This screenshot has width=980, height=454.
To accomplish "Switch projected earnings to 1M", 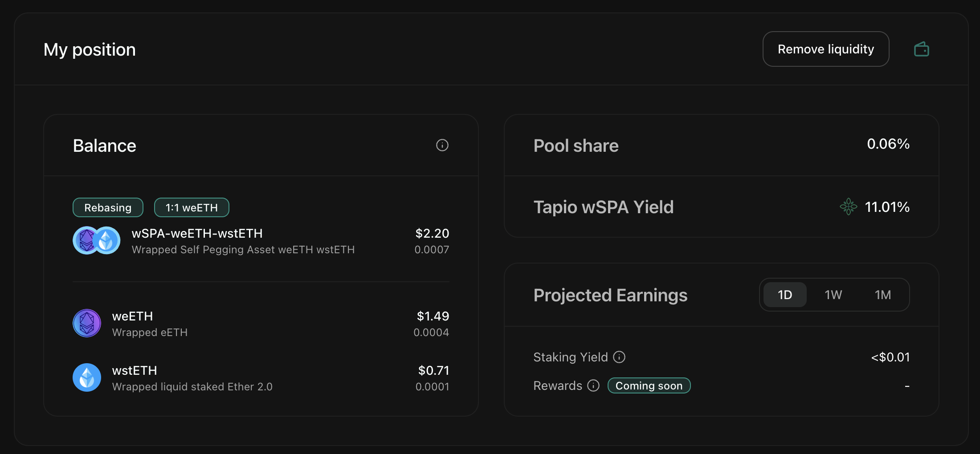I will coord(882,295).
